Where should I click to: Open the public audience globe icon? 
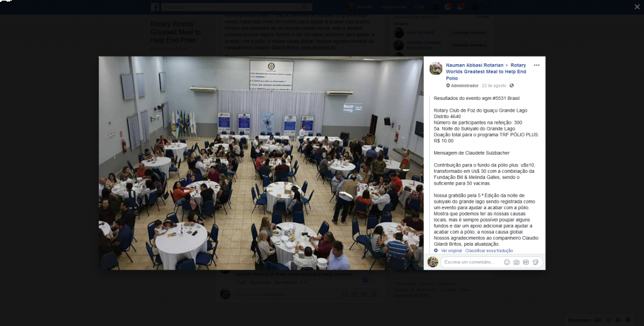(511, 85)
